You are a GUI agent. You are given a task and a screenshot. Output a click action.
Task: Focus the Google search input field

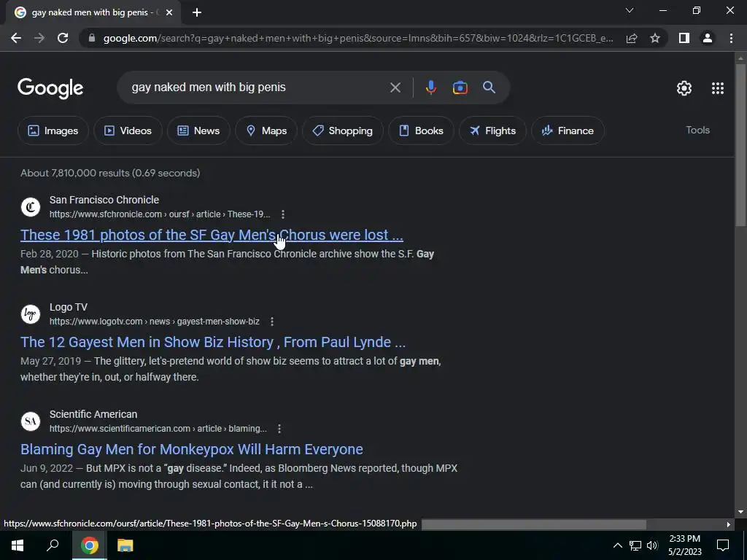tap(258, 87)
